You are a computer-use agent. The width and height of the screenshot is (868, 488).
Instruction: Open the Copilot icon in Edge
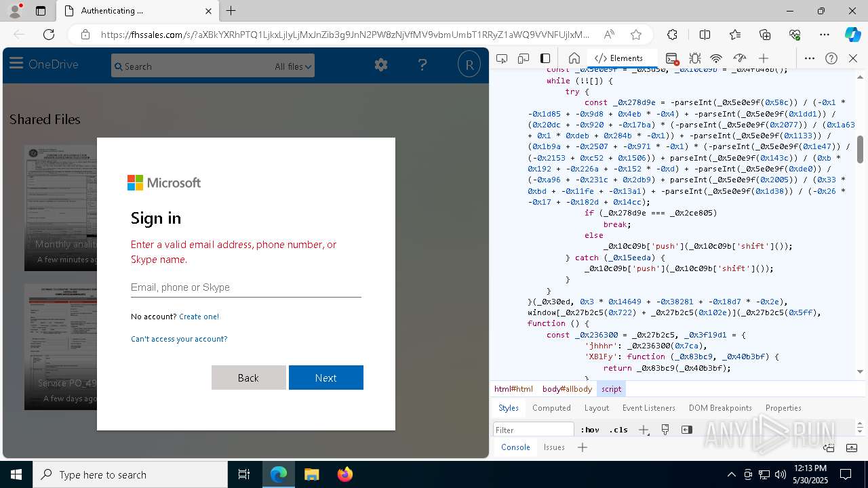pos(852,35)
